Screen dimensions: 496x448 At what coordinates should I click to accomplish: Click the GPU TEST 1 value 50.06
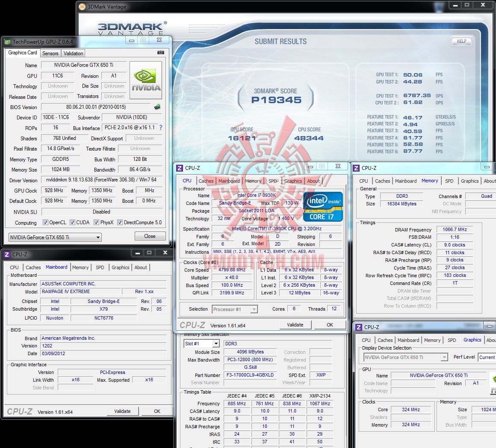point(413,75)
